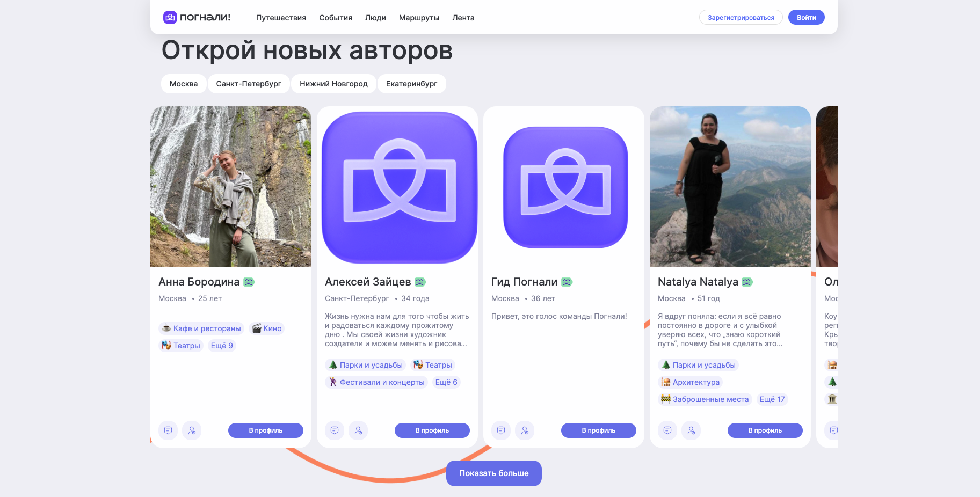The image size is (980, 497).
Task: Select the Екатеринбург city filter
Action: [x=411, y=84]
